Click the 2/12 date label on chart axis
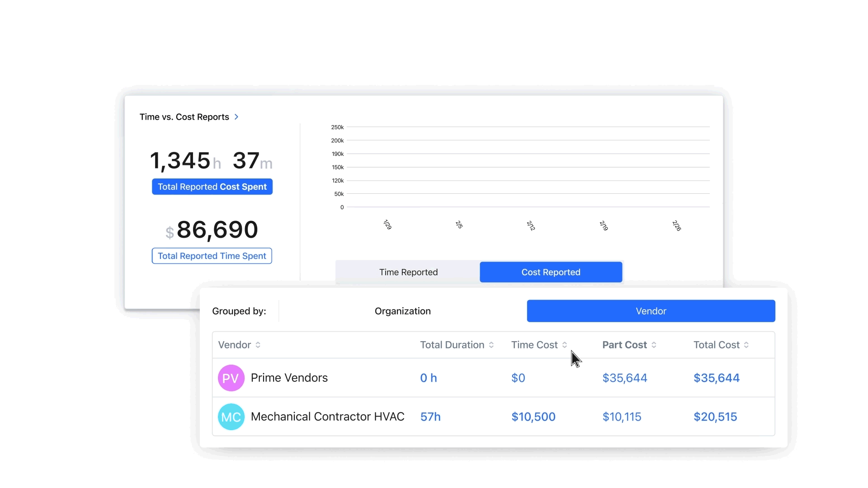Viewport: 868px width, 488px height. [x=530, y=225]
